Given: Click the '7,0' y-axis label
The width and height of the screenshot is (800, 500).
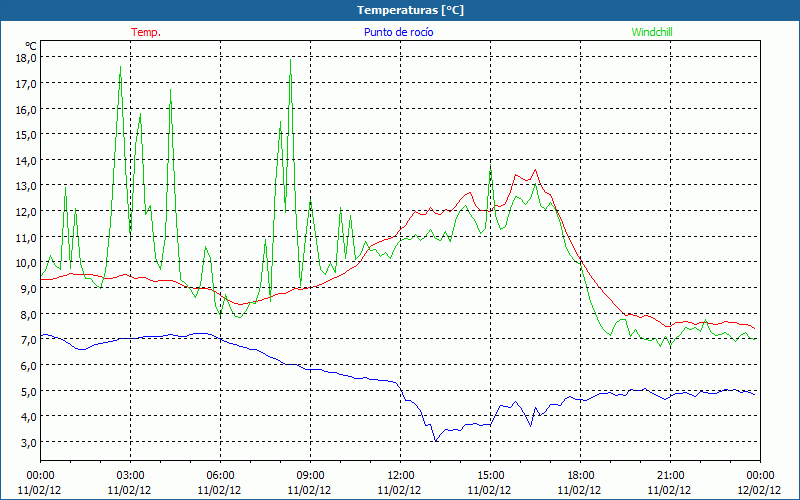Looking at the screenshot, I should click(x=29, y=340).
